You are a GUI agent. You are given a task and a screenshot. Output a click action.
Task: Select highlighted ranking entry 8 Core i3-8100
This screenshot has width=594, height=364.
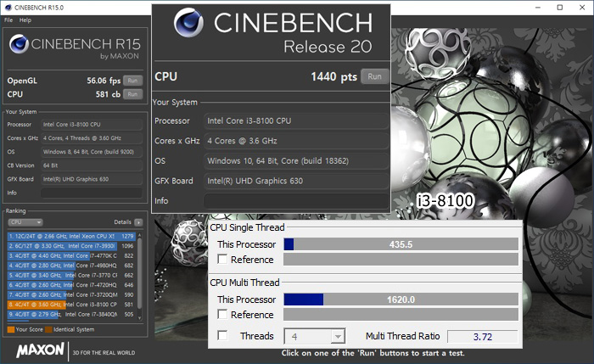tap(71, 305)
